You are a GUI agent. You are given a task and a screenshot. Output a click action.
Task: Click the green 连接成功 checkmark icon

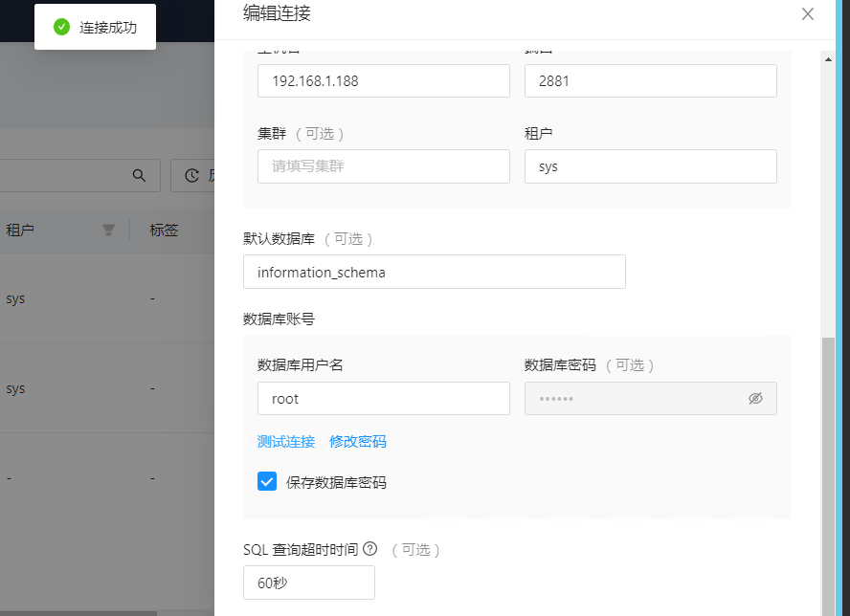click(x=61, y=27)
